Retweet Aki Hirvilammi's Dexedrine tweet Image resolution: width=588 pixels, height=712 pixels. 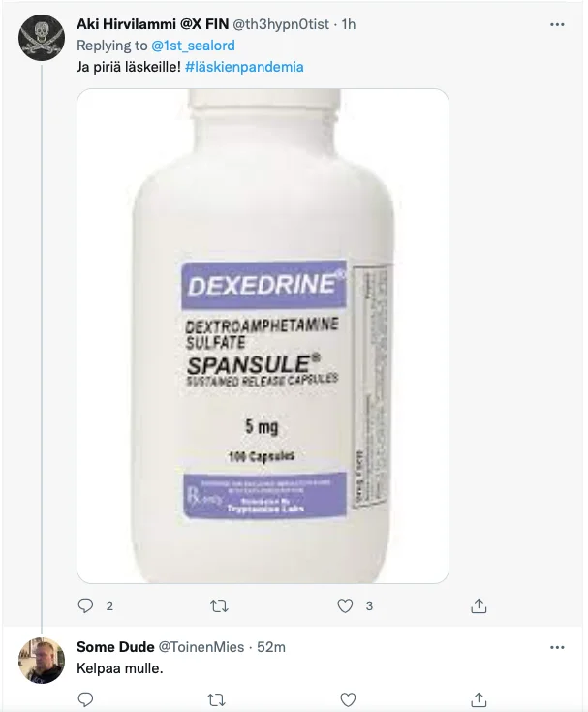pyautogui.click(x=220, y=606)
